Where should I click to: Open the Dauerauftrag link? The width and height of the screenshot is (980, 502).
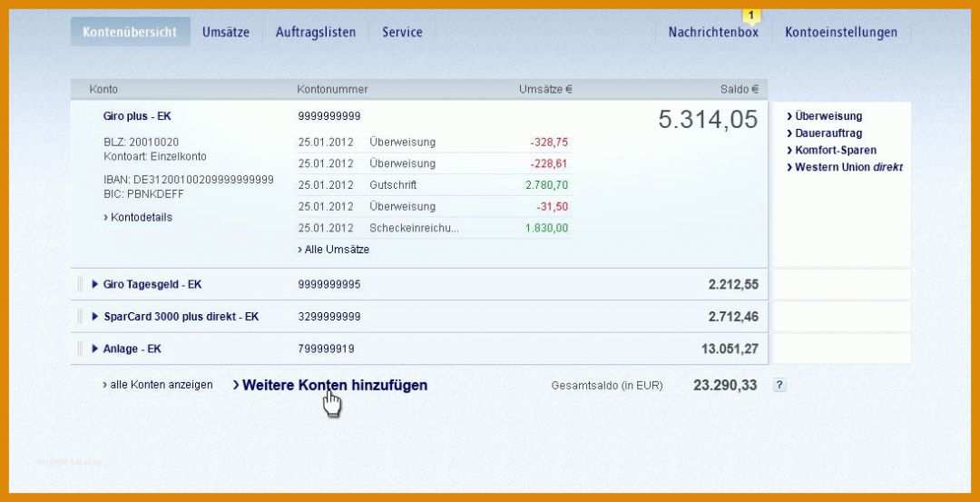point(823,133)
